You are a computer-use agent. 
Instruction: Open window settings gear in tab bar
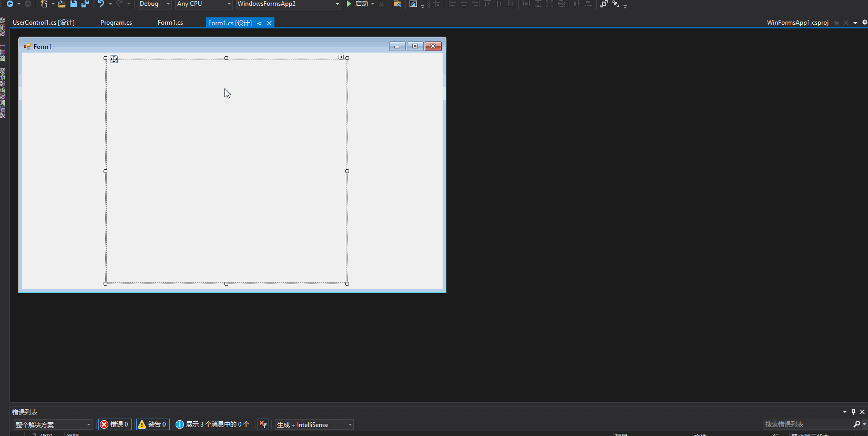click(865, 23)
